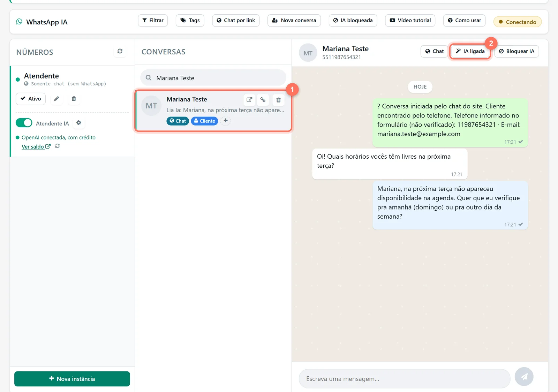Copy link for Mariana Teste conversation

coord(263,100)
